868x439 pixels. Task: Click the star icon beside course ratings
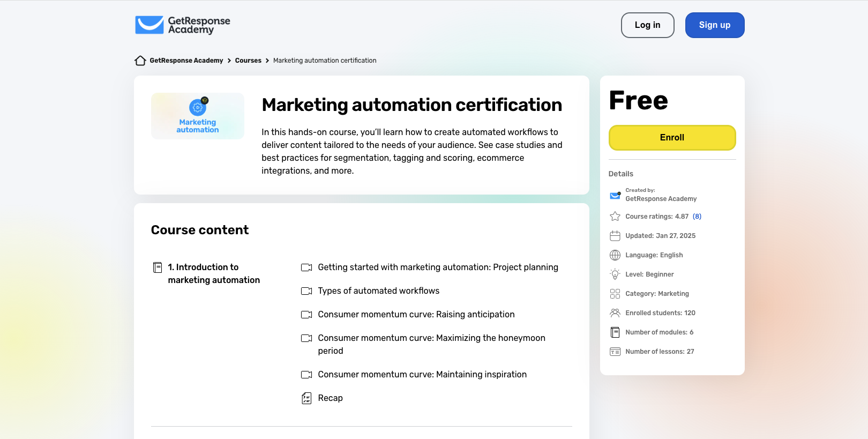615,217
